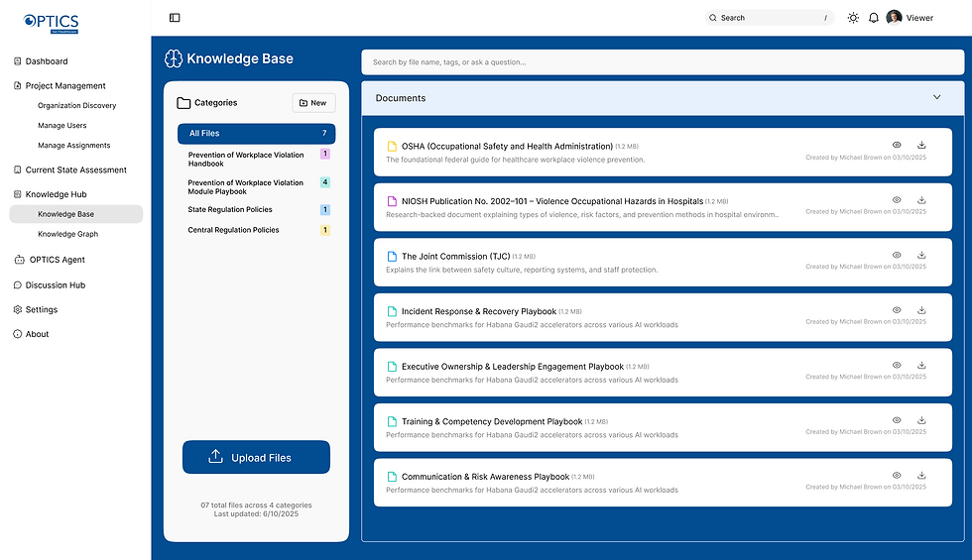The image size is (972, 560).
Task: Click the Project Management sidebar icon
Action: (x=18, y=86)
